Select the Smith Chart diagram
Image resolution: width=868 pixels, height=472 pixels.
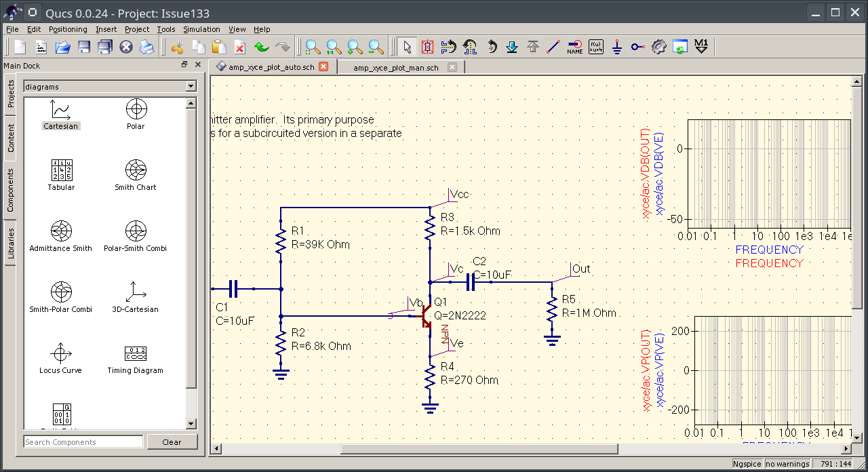[x=135, y=172]
